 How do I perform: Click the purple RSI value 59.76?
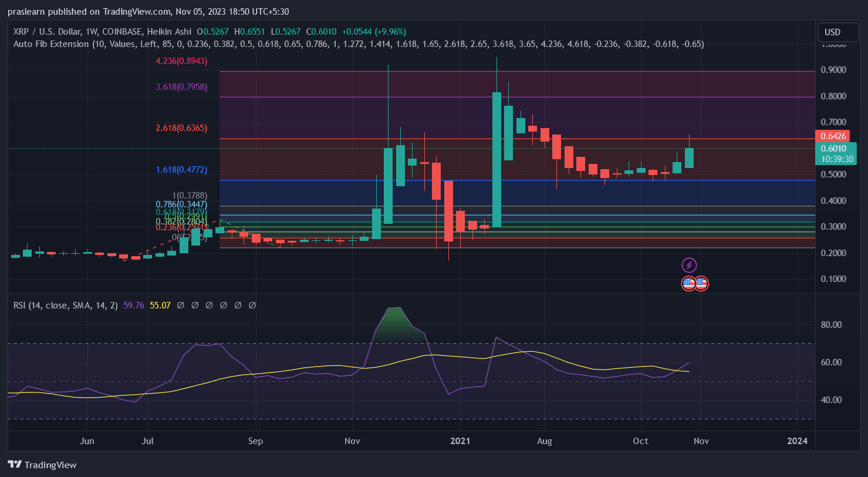134,305
